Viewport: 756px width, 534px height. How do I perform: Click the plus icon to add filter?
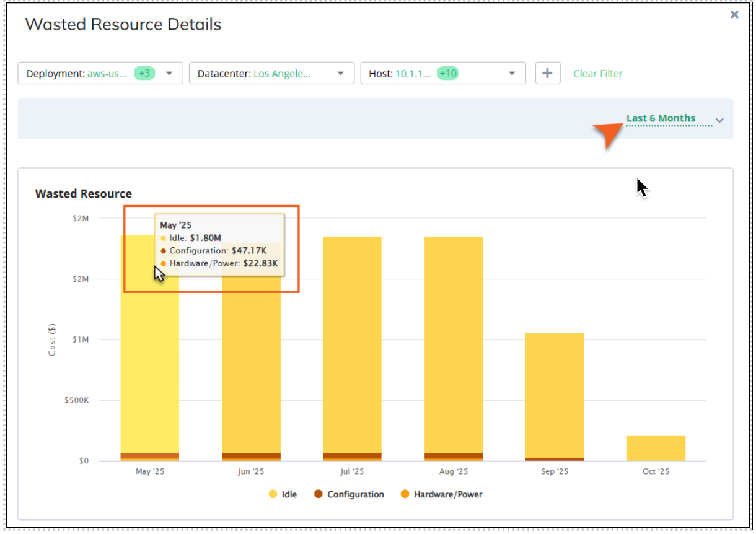pos(547,73)
